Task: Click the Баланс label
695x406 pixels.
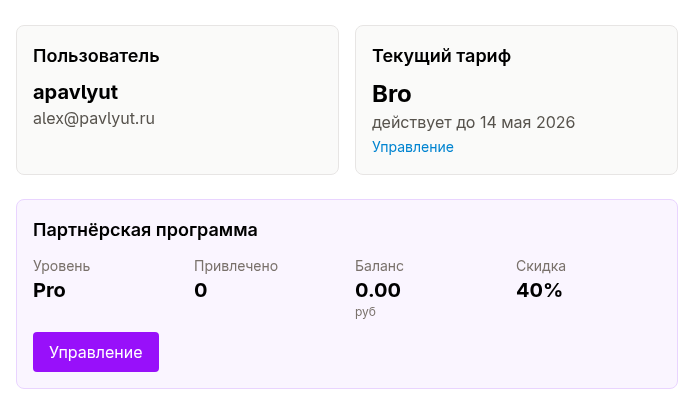Action: (x=379, y=266)
